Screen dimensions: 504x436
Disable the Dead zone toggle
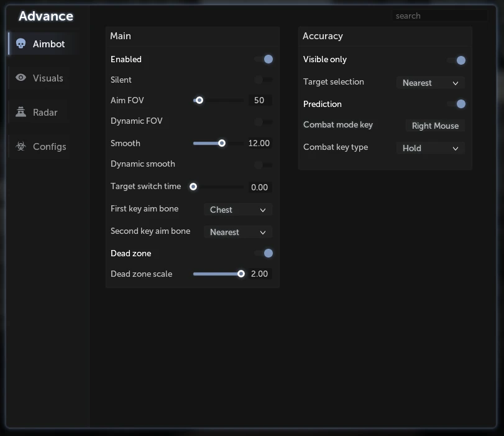coord(264,253)
